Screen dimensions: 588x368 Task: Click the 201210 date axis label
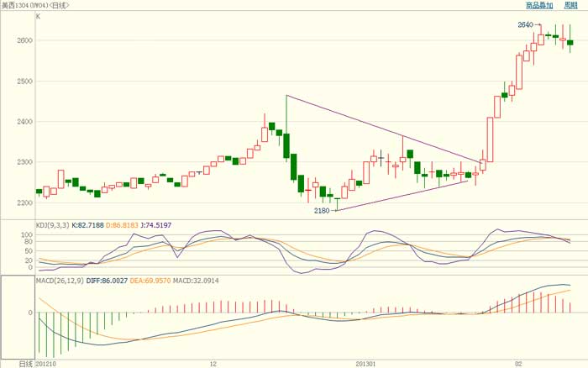45,365
